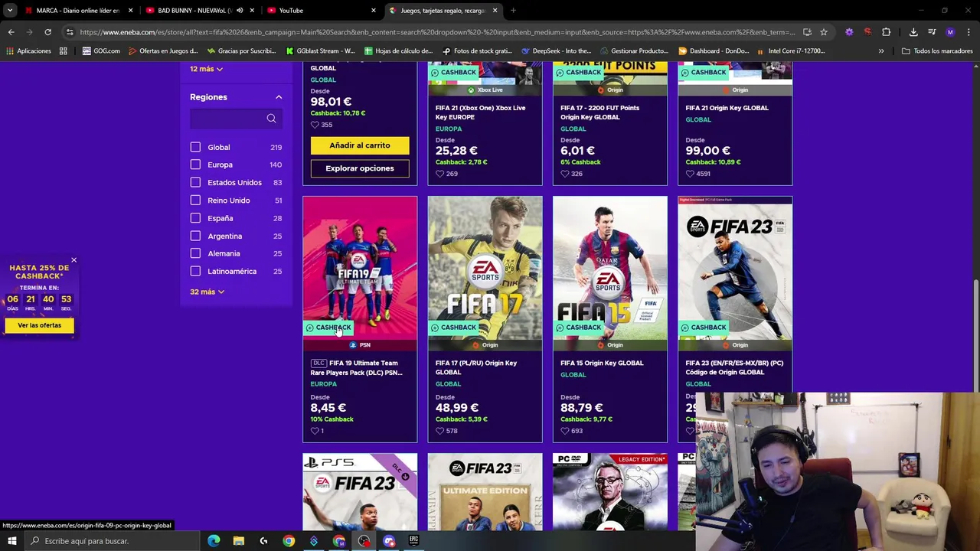
Task: Check the Alemania region checkbox
Action: click(195, 253)
